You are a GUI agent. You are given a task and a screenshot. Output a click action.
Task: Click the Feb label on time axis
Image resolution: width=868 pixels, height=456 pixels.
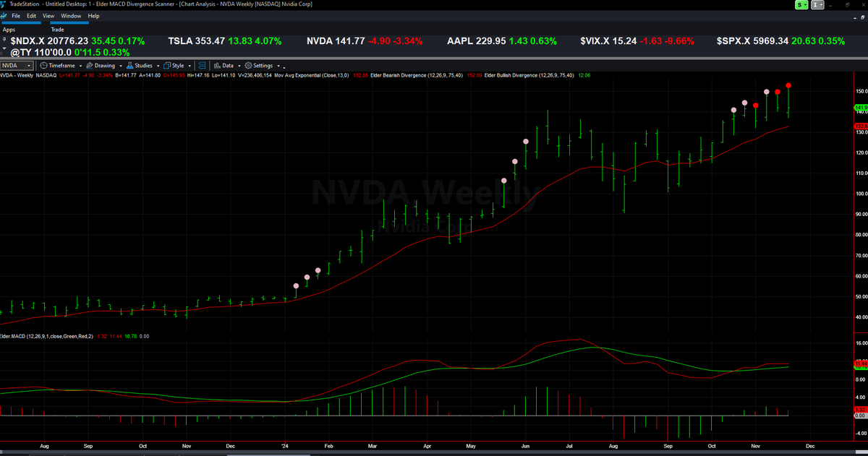[328, 447]
